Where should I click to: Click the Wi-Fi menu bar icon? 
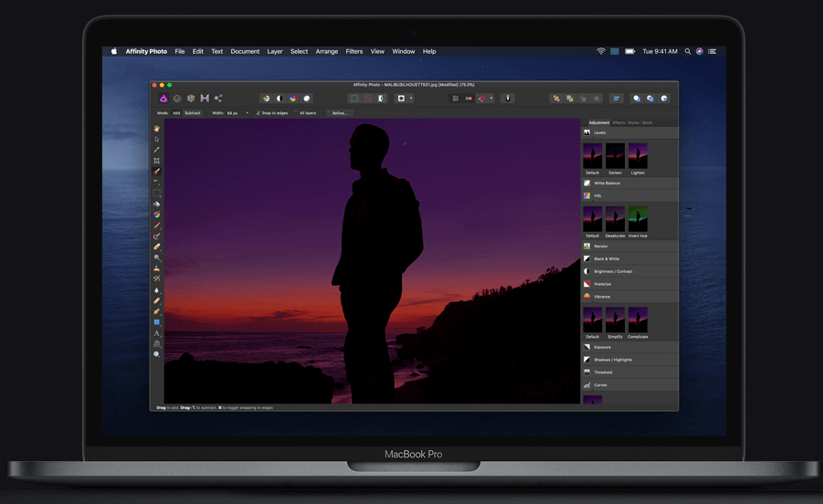pos(601,51)
